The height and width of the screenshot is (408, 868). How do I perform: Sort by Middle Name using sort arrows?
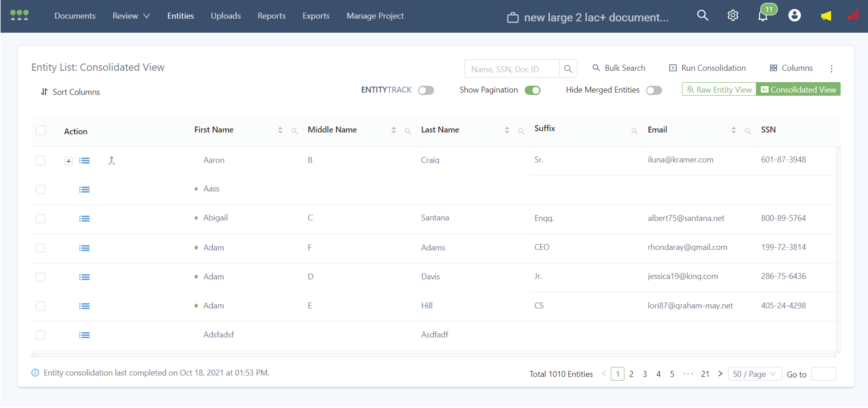tap(394, 130)
